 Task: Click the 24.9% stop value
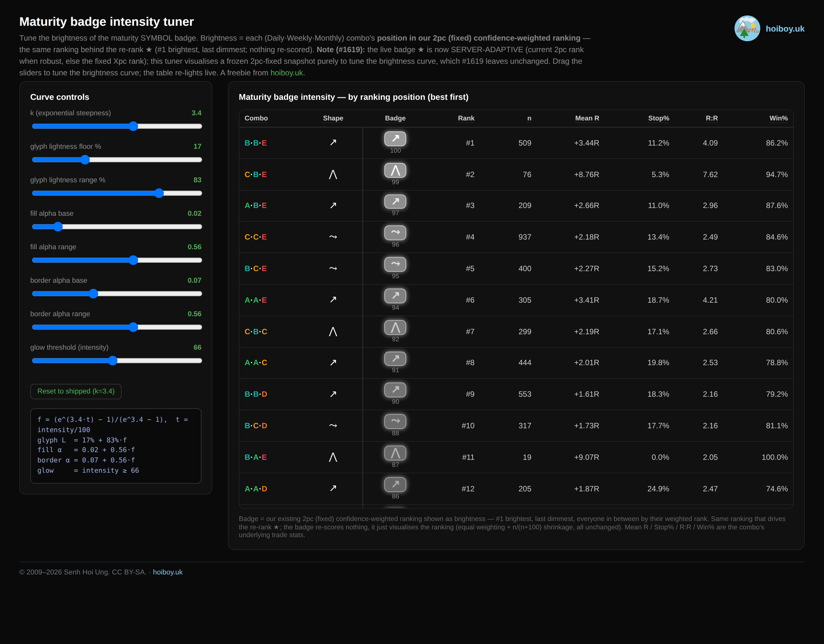tap(658, 488)
